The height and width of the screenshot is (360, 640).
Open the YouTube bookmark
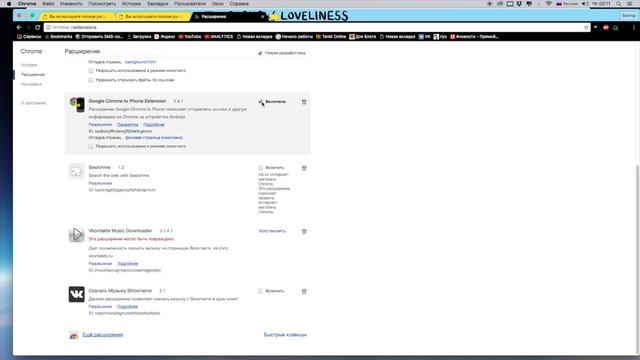190,37
